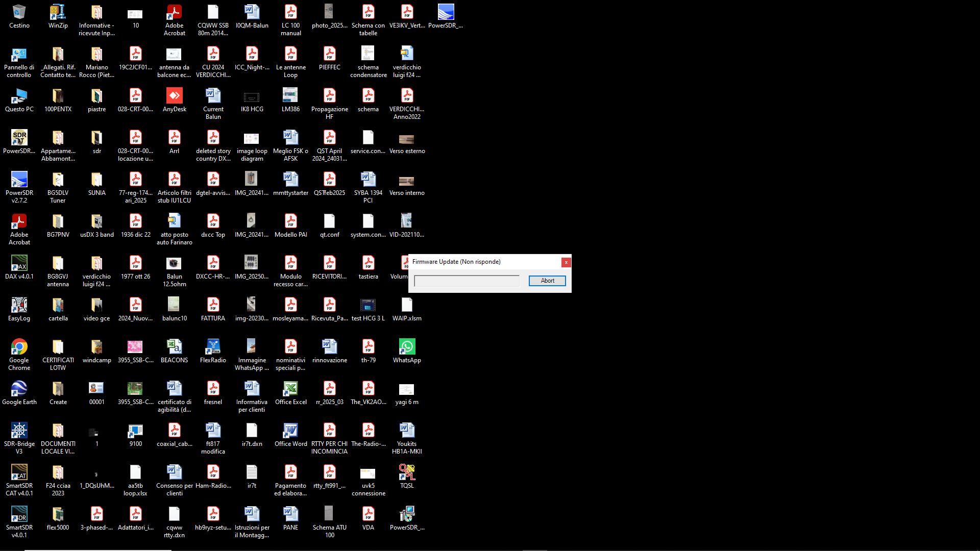Click the Abort button in Firmware Update
The image size is (980, 551).
[547, 281]
